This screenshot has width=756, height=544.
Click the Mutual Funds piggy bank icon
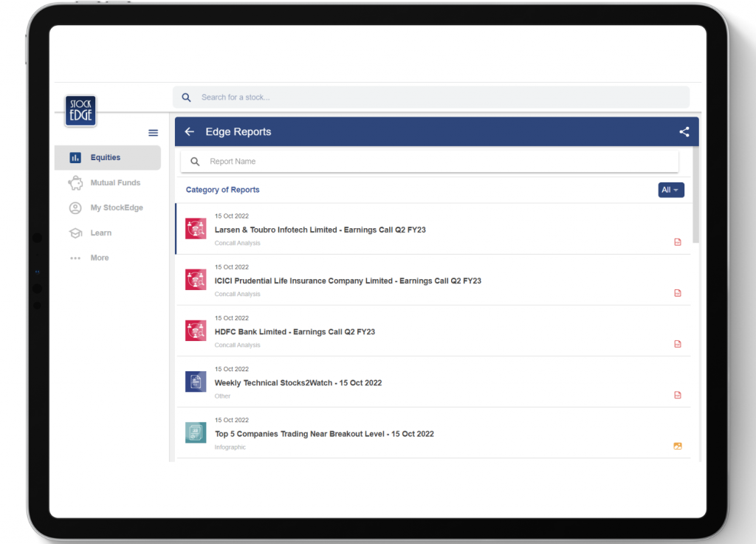point(75,182)
